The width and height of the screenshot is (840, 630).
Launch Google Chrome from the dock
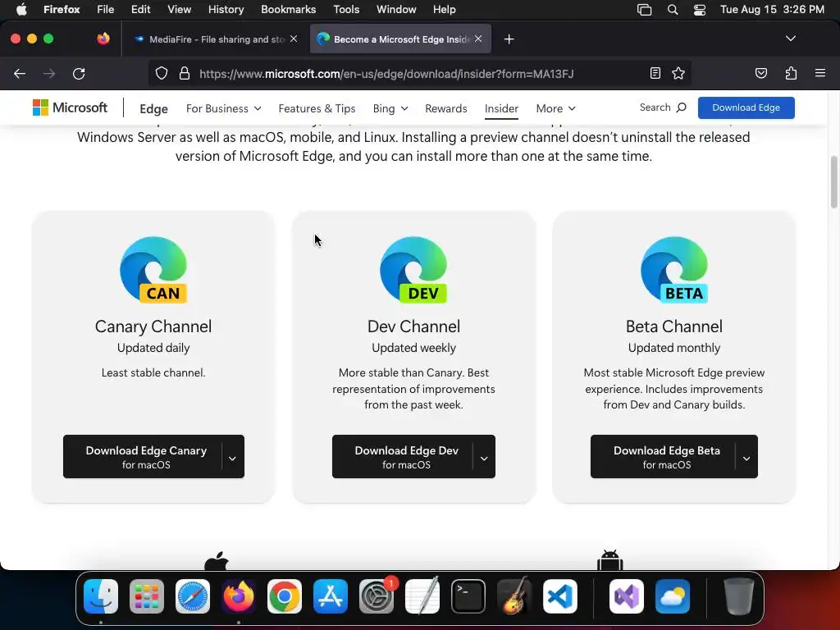285,596
